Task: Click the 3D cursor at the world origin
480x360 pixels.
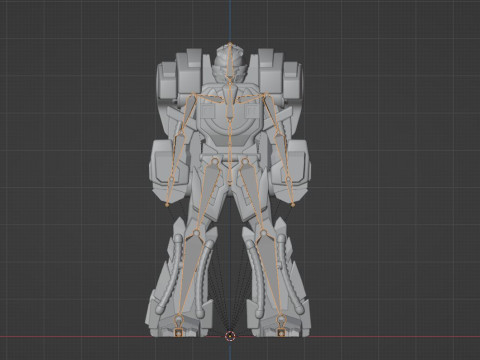Action: click(230, 336)
